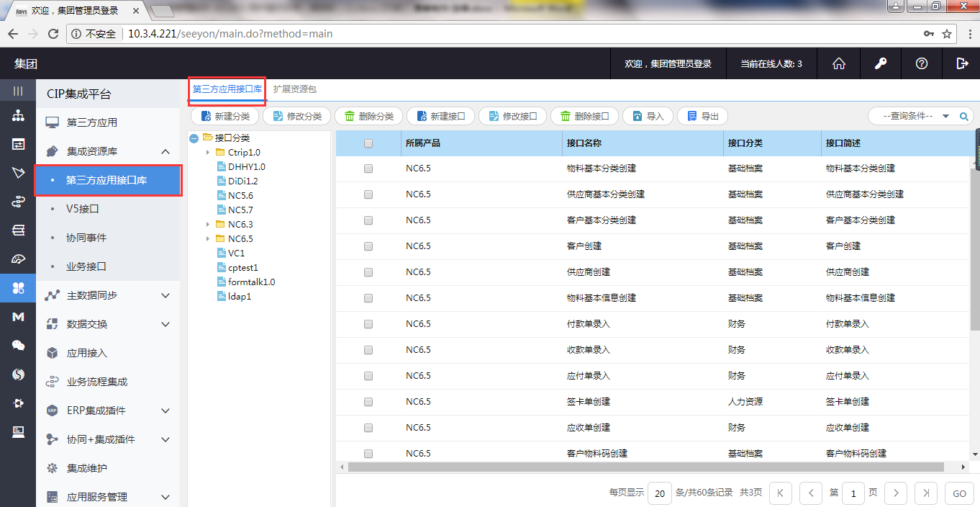Click the home icon in top bar
This screenshot has height=507, width=980.
[838, 63]
